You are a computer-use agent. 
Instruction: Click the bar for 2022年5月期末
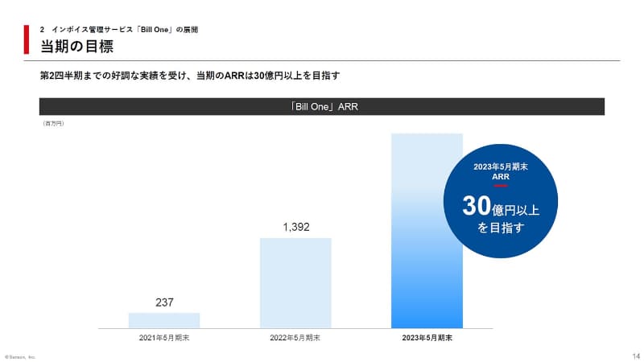295,283
